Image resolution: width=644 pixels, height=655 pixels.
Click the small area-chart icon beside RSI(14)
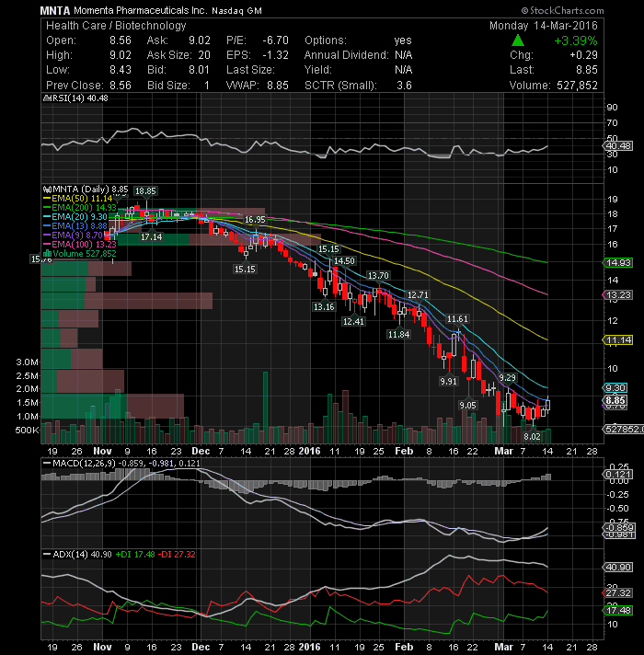tap(47, 98)
